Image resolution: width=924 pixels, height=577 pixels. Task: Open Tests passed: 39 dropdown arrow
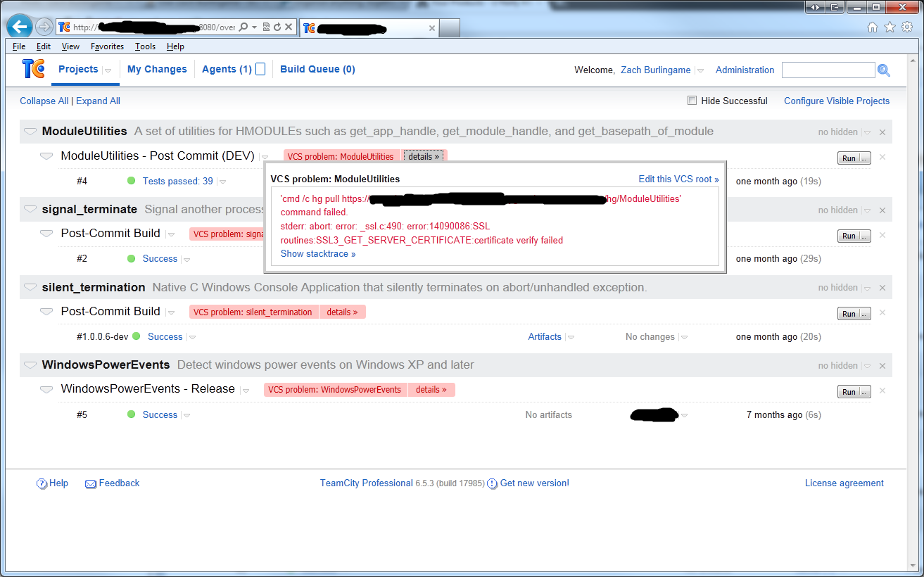click(x=222, y=182)
